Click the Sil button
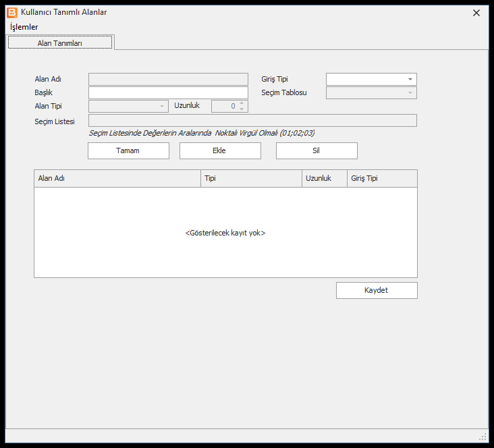 pos(317,150)
